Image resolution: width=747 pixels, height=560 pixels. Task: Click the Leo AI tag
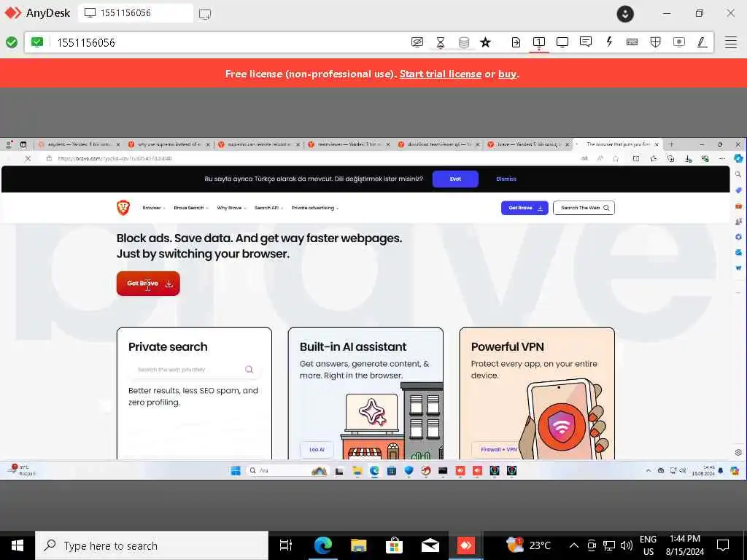click(x=317, y=449)
